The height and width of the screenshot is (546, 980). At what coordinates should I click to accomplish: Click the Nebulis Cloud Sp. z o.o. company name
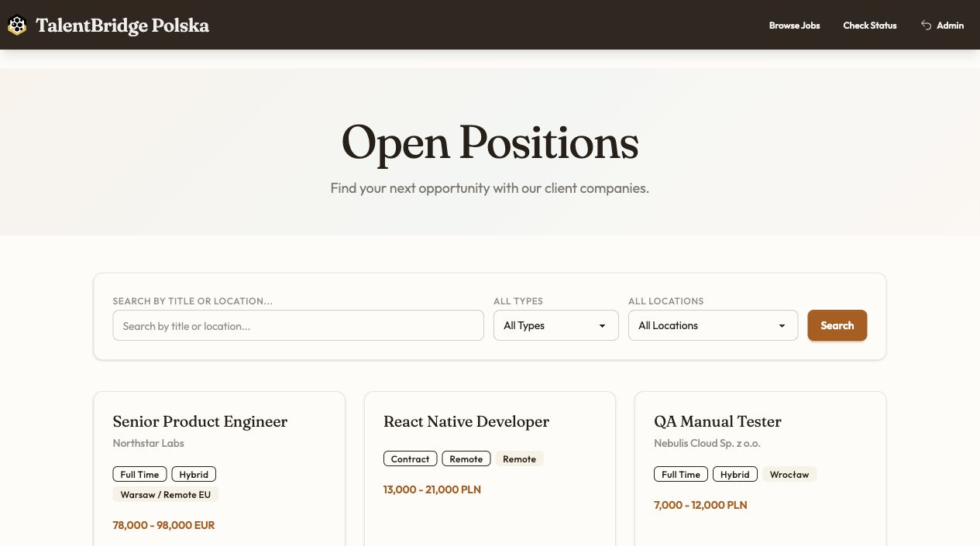click(707, 443)
